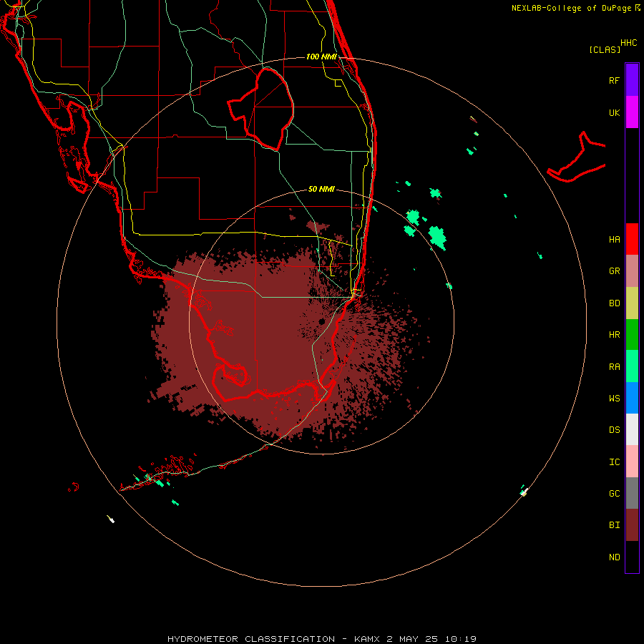
Task: Click the thick red lake outline
Action: click(260, 109)
